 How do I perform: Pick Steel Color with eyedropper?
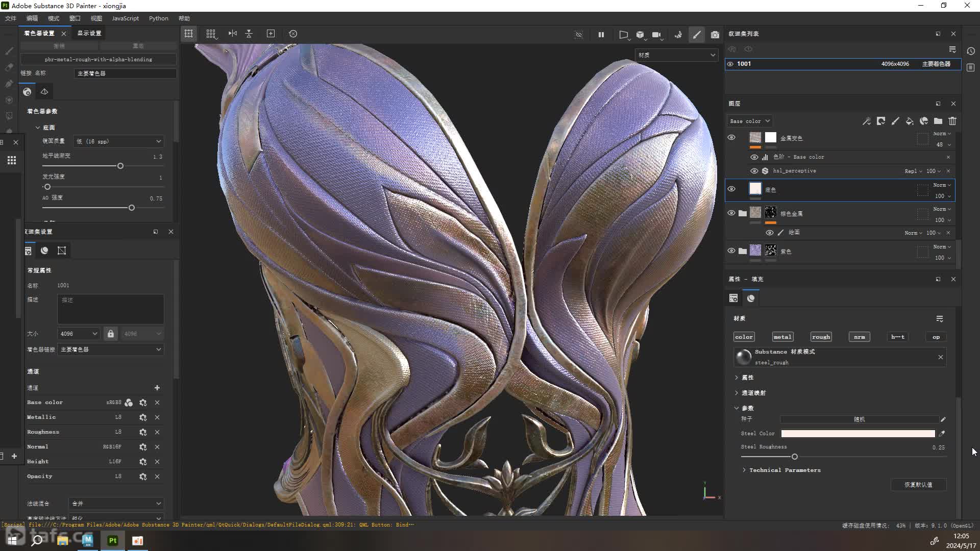[942, 434]
